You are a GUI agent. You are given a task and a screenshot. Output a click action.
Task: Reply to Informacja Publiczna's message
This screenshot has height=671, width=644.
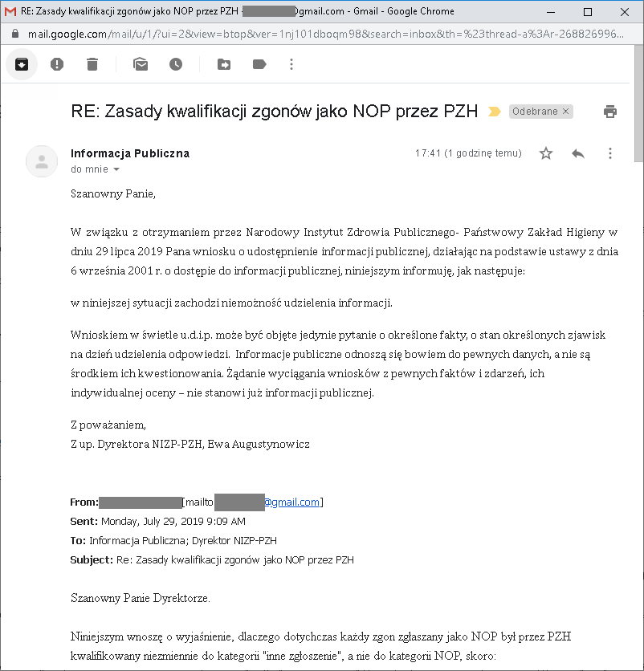pos(578,153)
